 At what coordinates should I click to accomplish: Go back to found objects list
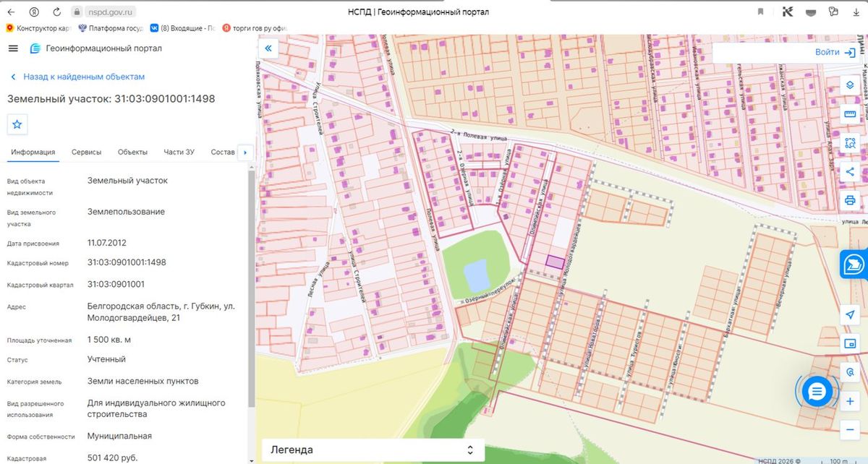(77, 77)
